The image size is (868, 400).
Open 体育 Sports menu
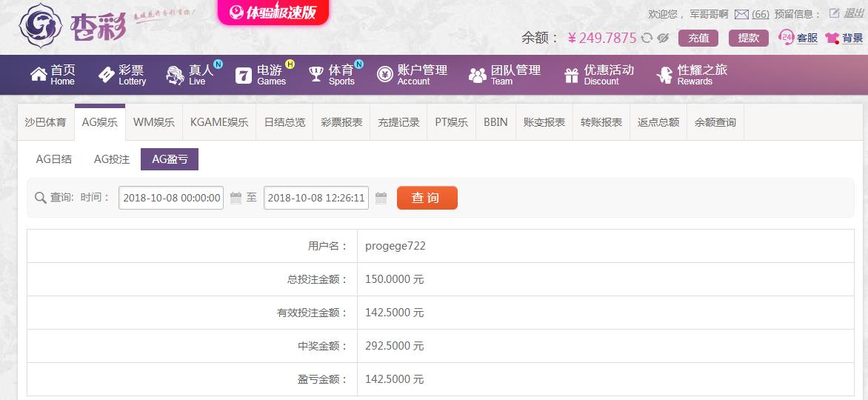tap(341, 75)
